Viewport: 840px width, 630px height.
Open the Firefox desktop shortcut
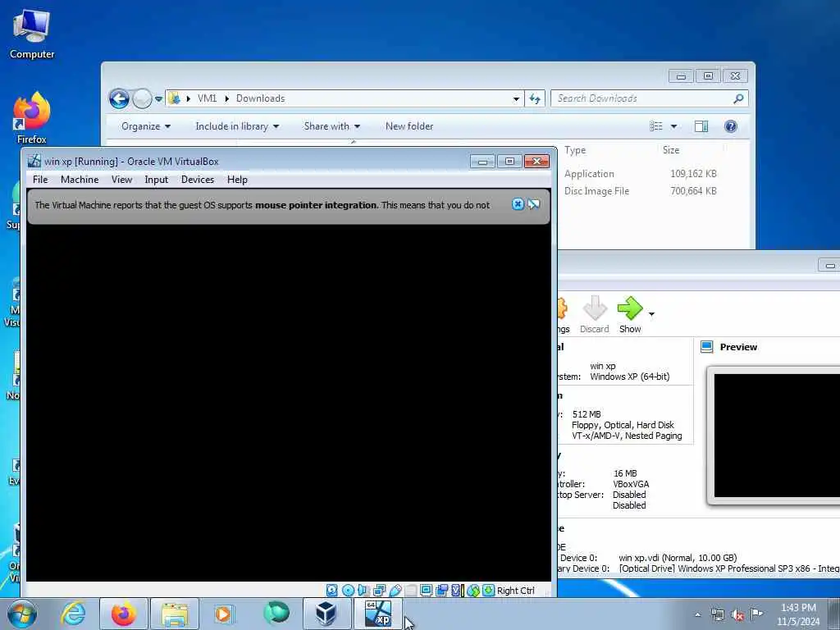tap(32, 118)
